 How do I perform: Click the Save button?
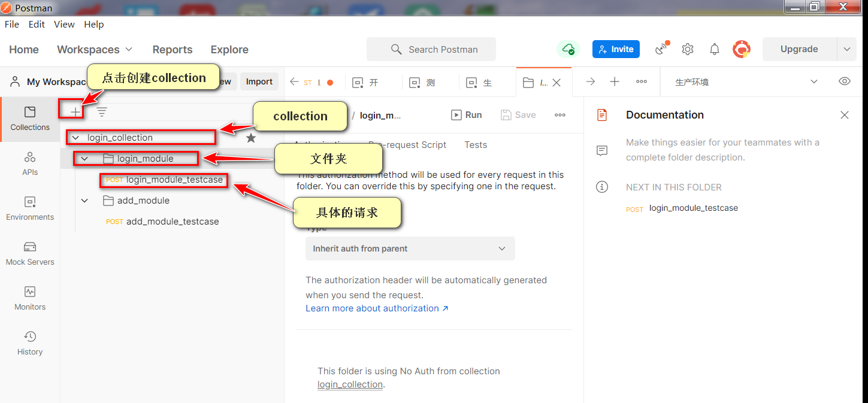tap(518, 115)
